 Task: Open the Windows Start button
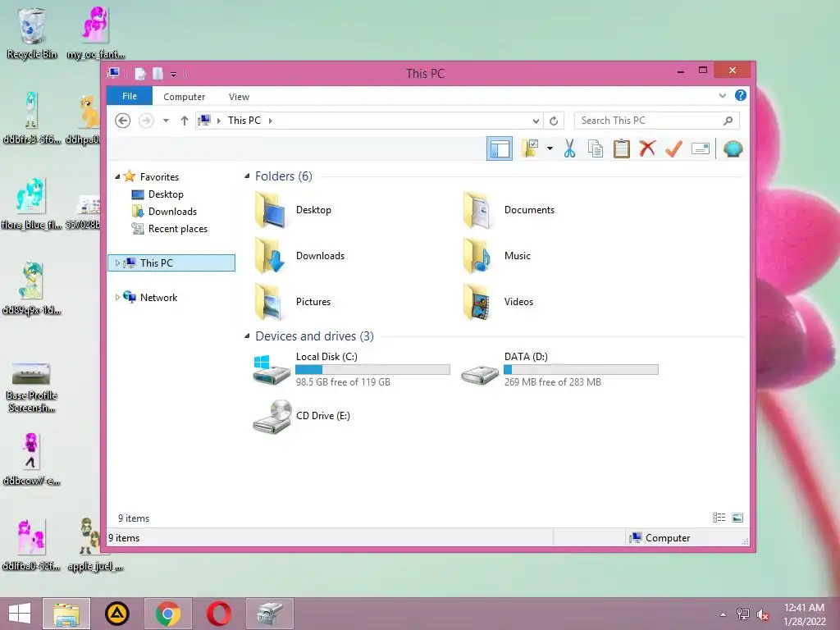click(x=20, y=614)
